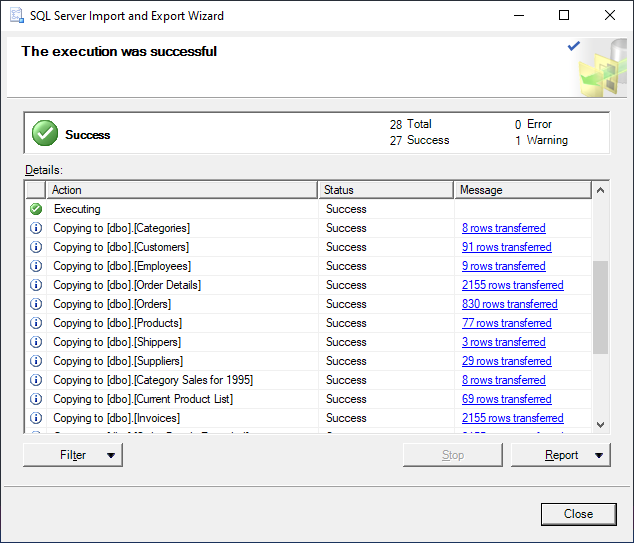Open the '29 rows transferred' link
This screenshot has height=543, width=634.
pyautogui.click(x=507, y=361)
